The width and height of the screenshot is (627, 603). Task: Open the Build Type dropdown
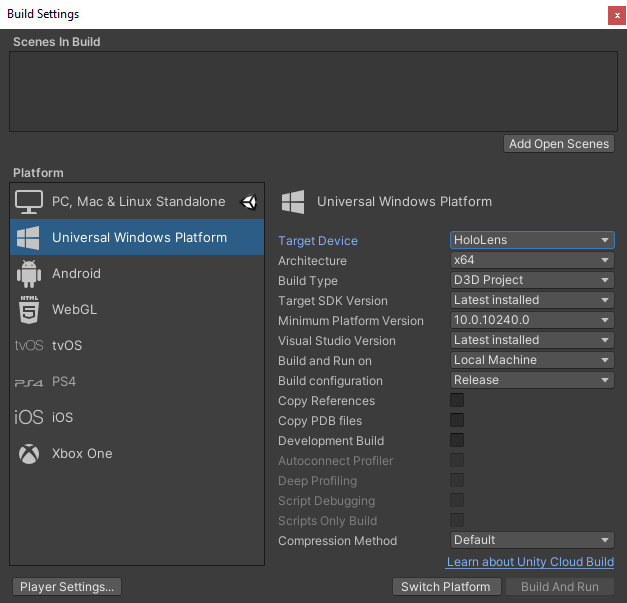click(532, 280)
